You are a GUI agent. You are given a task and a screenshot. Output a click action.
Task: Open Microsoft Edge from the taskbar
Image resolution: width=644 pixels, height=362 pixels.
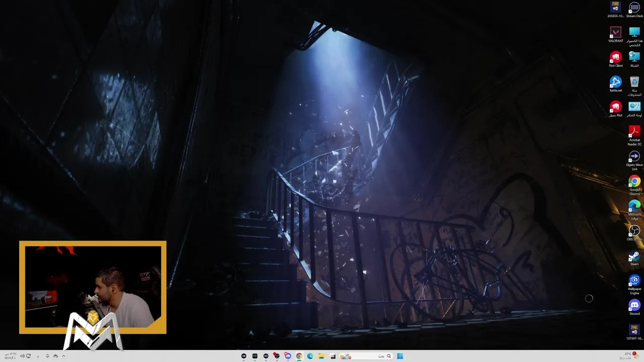tap(310, 356)
